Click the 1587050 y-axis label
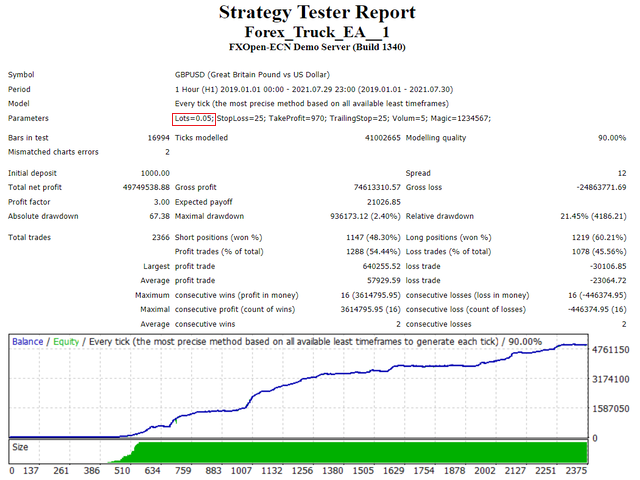Viewport: 640px width, 480px height. pos(611,409)
